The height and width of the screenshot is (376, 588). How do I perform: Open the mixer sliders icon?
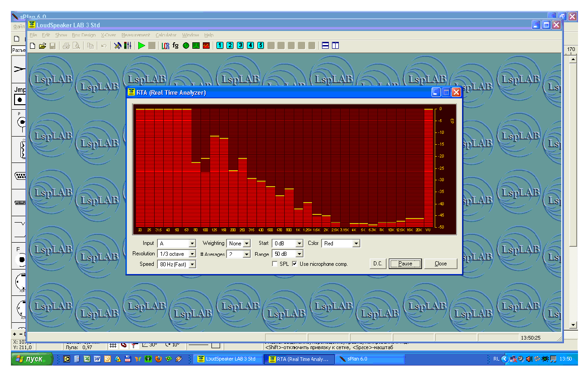click(128, 46)
